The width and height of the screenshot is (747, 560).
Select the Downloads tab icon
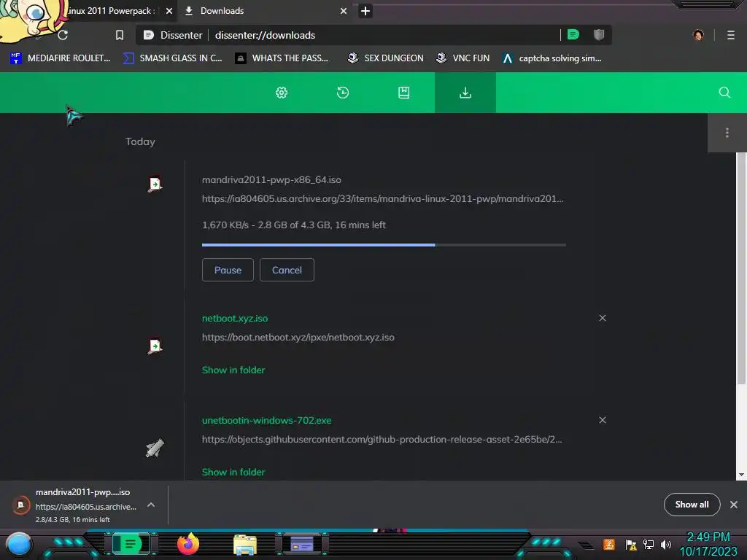coord(465,93)
